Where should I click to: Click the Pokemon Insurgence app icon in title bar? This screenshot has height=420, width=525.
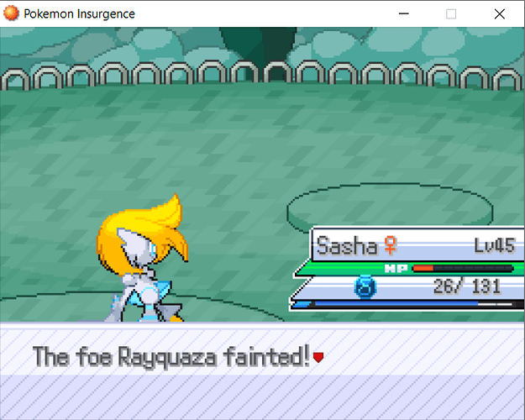pyautogui.click(x=11, y=13)
